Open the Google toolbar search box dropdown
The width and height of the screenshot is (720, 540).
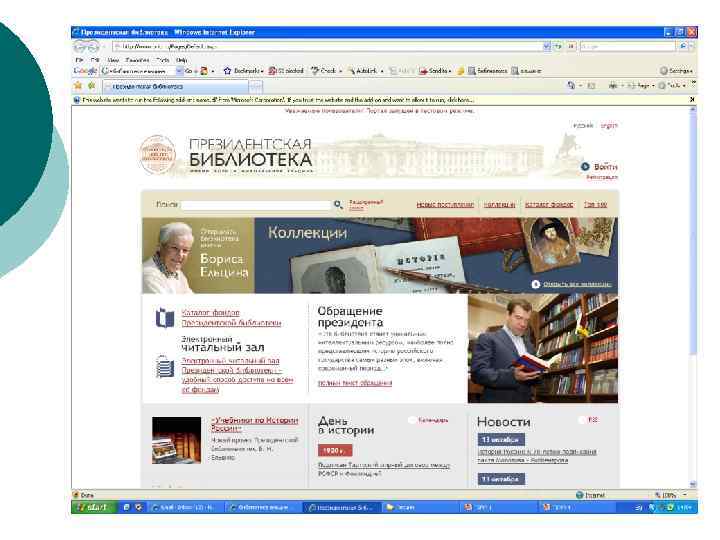coord(179,71)
